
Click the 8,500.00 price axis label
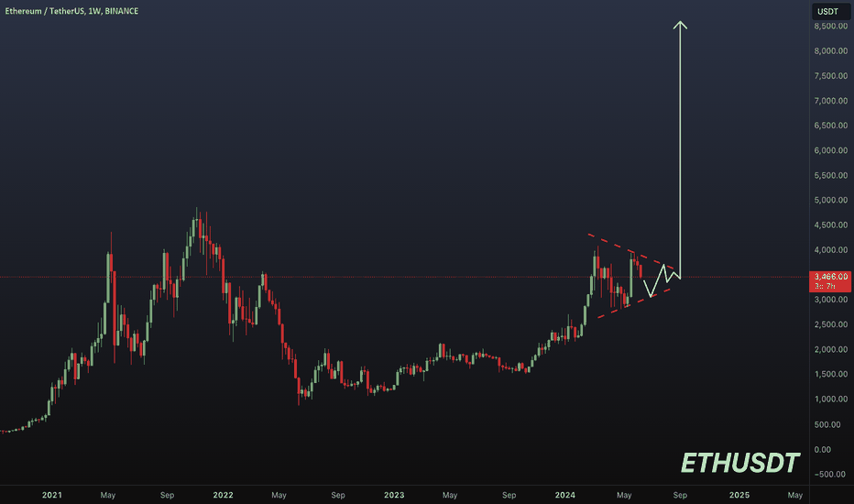pyautogui.click(x=830, y=27)
